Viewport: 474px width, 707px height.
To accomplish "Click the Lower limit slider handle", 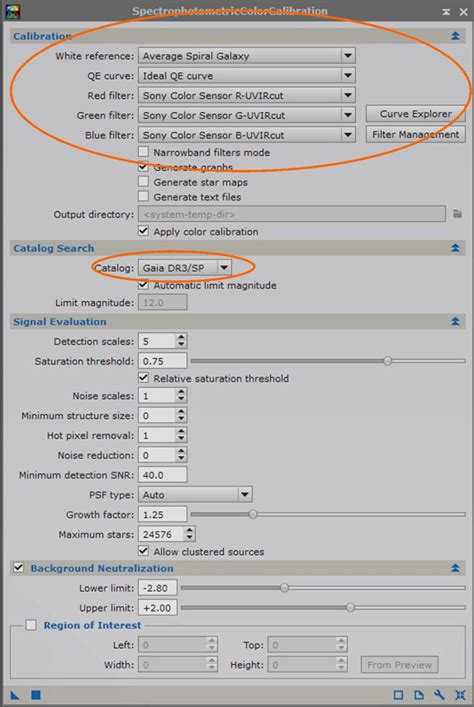I will [284, 588].
